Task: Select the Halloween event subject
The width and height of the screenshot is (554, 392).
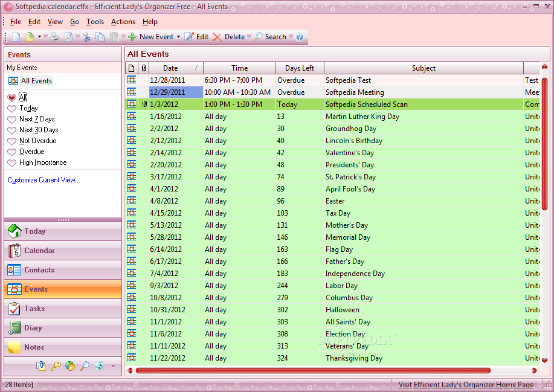Action: click(343, 310)
